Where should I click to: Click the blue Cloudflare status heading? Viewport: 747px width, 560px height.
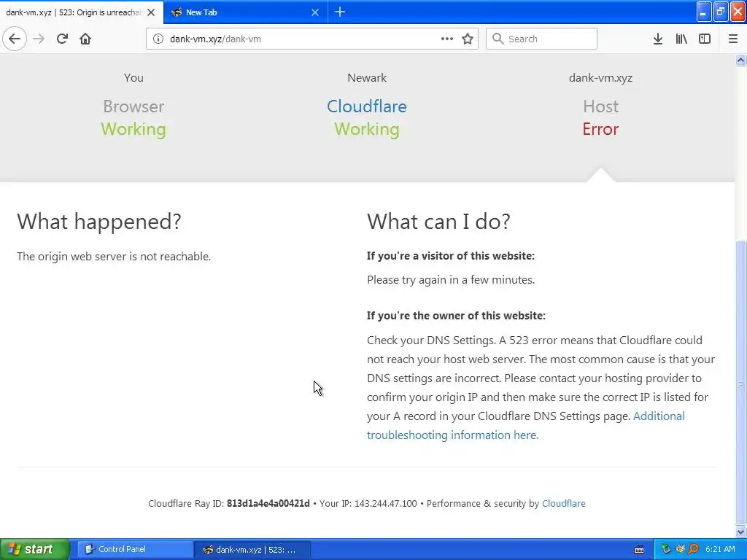367,106
